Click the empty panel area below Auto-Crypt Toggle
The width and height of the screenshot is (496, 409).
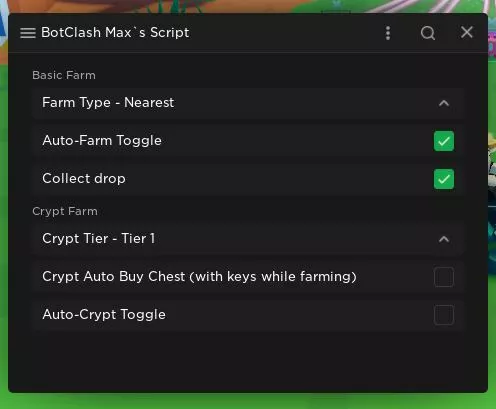pos(248,362)
